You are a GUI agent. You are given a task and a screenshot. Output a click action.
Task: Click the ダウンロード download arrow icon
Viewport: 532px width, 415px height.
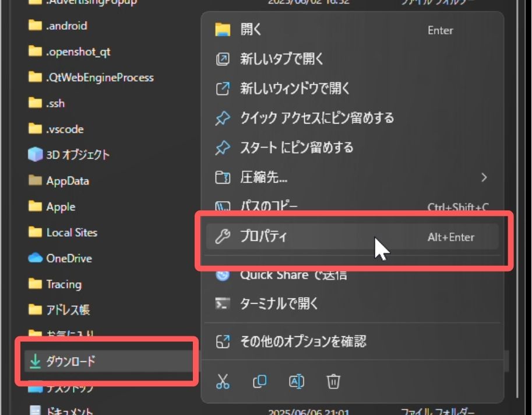click(35, 361)
